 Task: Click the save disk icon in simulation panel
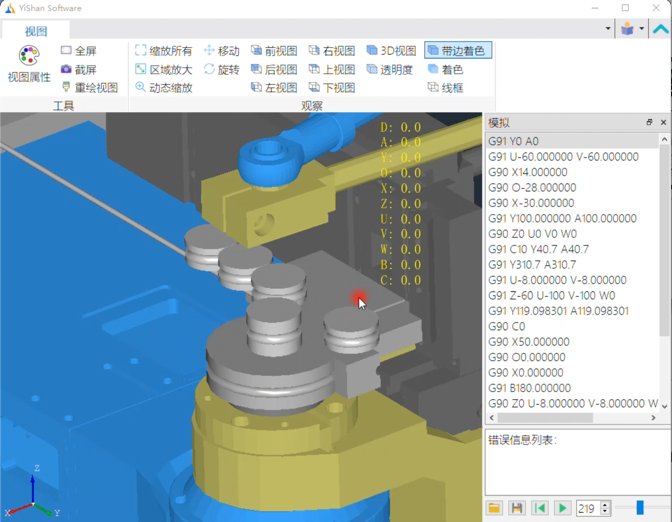click(517, 508)
